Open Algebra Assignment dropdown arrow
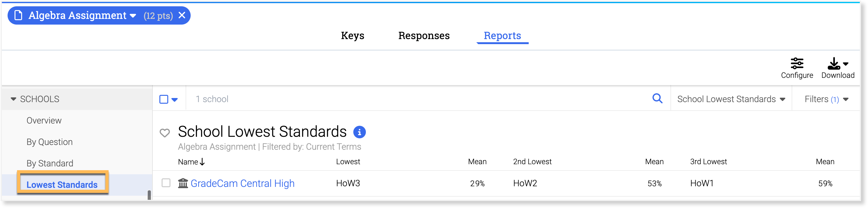 [133, 16]
